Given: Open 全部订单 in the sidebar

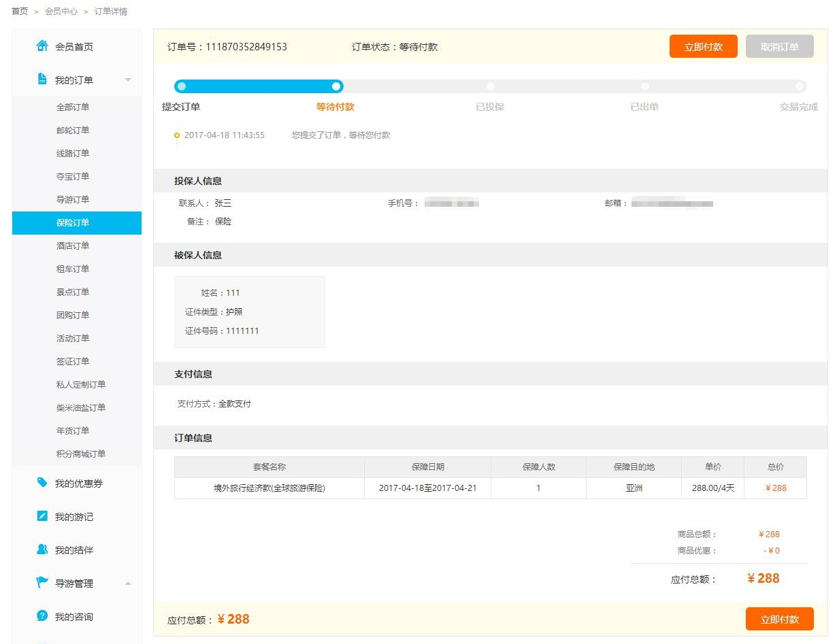Looking at the screenshot, I should click(x=73, y=107).
